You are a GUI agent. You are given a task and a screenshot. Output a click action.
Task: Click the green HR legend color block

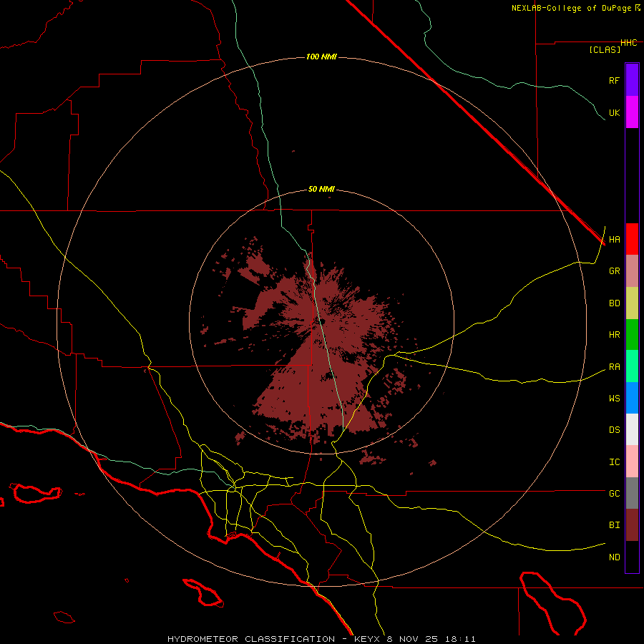[x=632, y=335]
